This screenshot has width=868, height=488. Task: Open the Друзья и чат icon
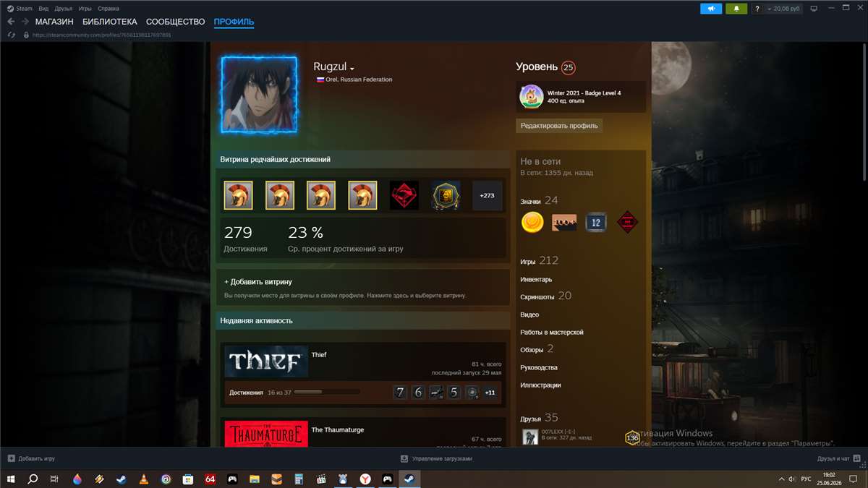857,458
